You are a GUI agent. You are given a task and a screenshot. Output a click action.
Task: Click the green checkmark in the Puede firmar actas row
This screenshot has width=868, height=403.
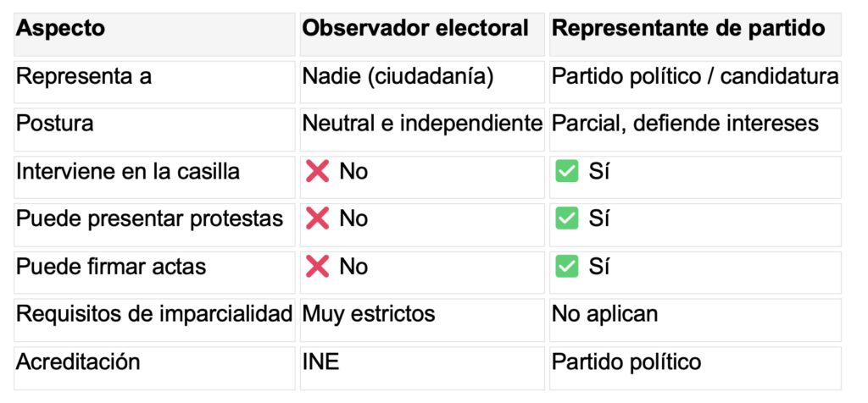click(x=566, y=268)
